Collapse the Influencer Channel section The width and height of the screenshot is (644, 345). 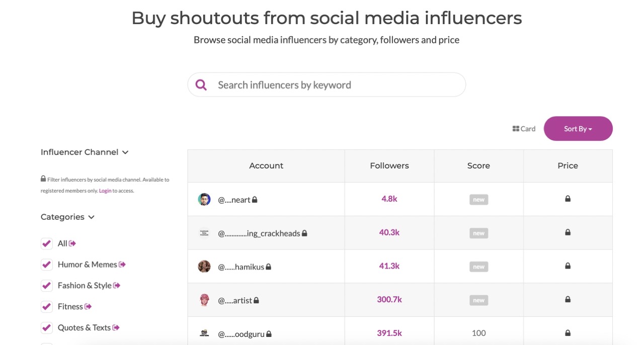[125, 152]
